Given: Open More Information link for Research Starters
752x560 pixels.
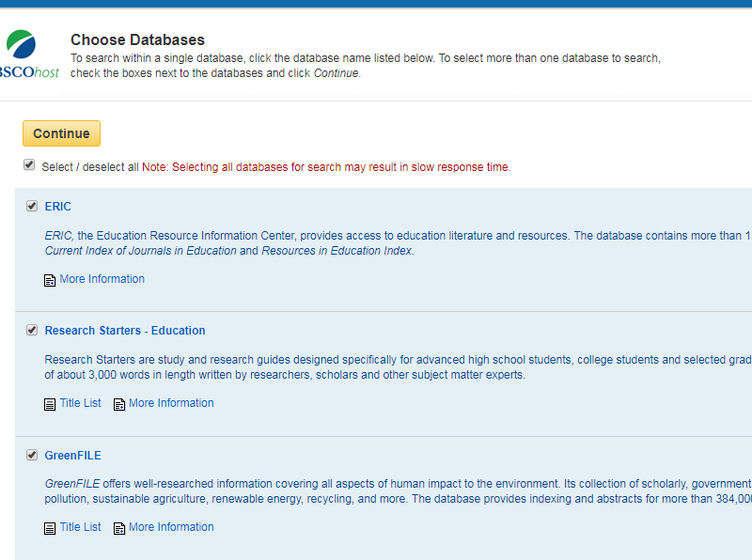Looking at the screenshot, I should coord(171,403).
